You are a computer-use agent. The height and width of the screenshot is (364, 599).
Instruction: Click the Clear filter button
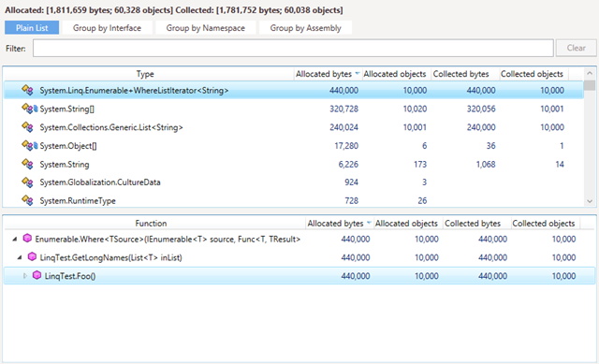(577, 48)
